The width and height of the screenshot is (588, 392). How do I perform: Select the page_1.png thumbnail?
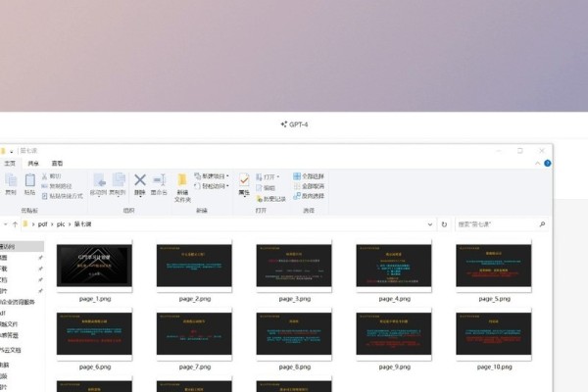[x=94, y=266]
